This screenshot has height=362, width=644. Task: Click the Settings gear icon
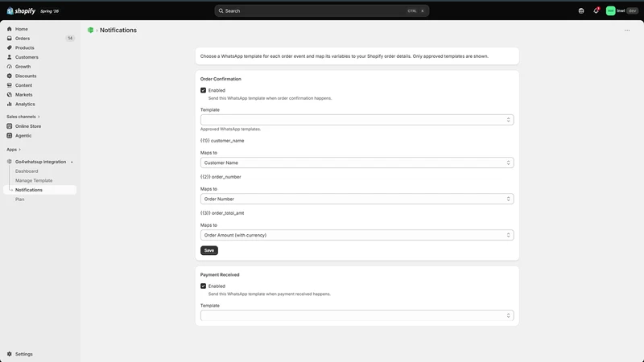pos(10,354)
